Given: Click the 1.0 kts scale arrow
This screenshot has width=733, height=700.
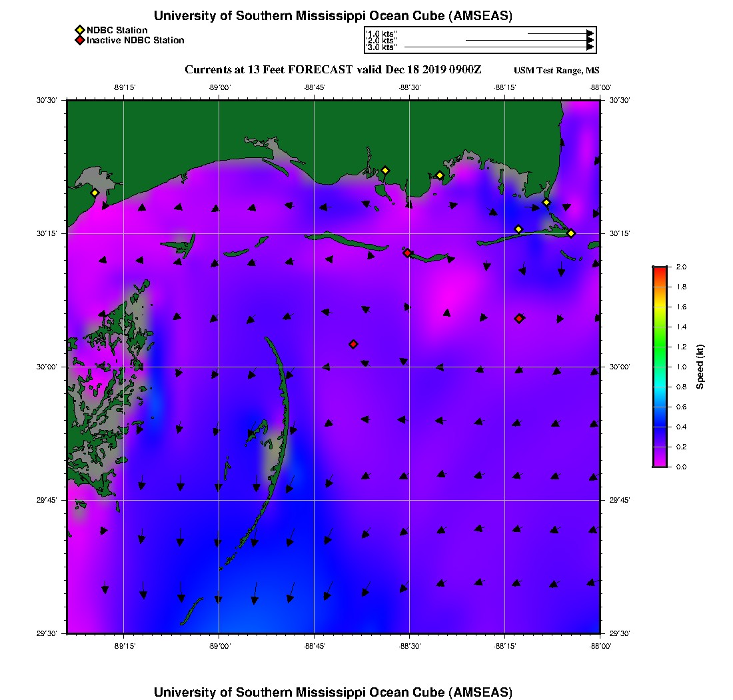Looking at the screenshot, I should [x=560, y=33].
